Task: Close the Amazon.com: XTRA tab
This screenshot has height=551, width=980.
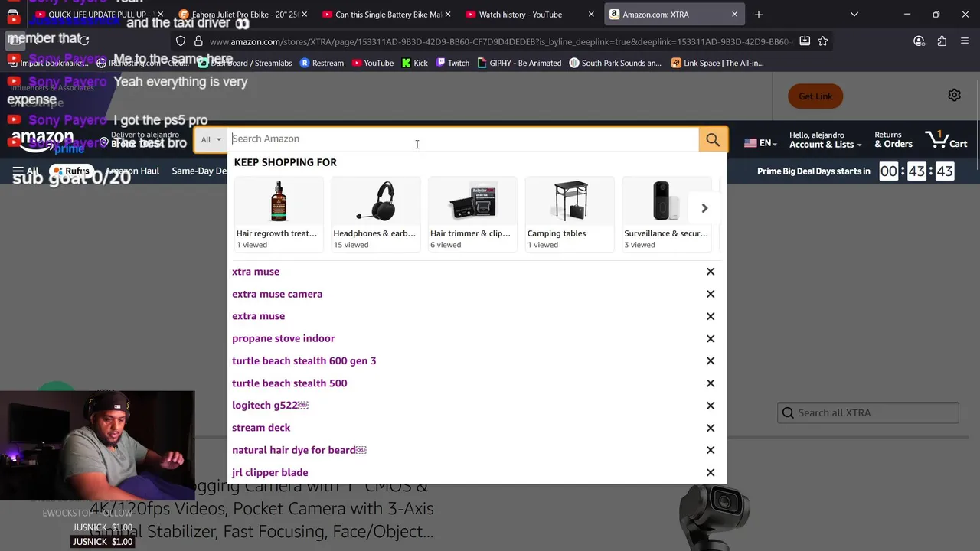Action: [735, 15]
